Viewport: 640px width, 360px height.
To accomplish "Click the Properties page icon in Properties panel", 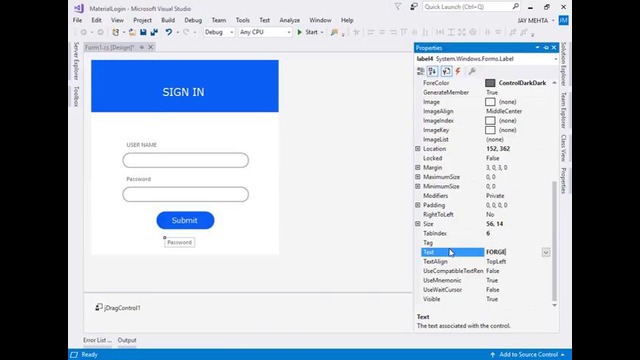I will (446, 71).
